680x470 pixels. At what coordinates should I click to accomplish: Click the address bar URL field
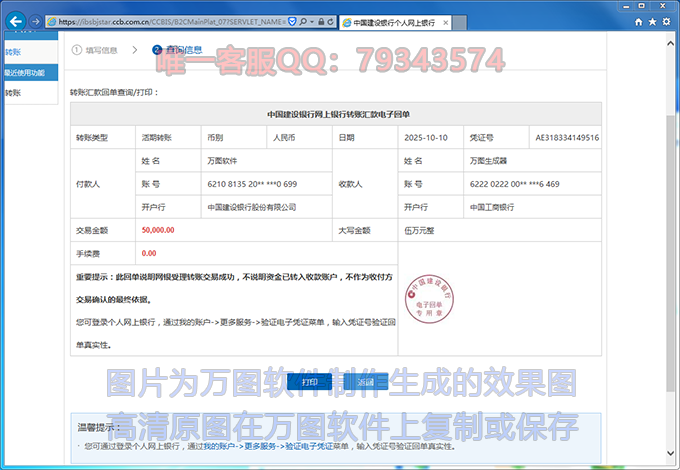click(170, 21)
